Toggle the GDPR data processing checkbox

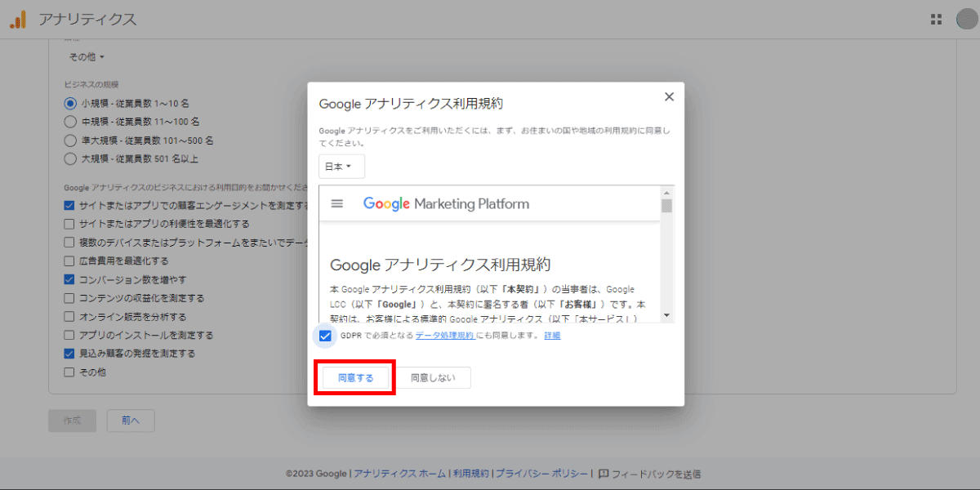coord(326,336)
